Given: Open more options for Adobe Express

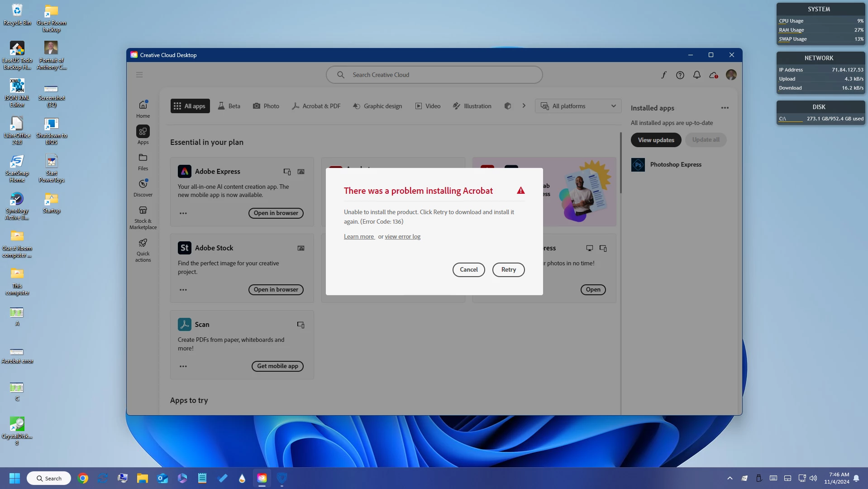Looking at the screenshot, I should [183, 213].
